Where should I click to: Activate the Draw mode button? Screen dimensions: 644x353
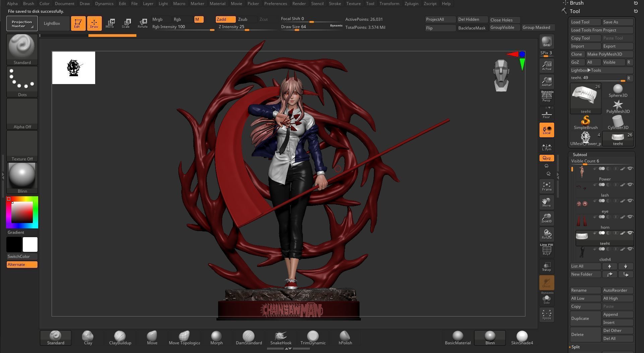coord(94,23)
